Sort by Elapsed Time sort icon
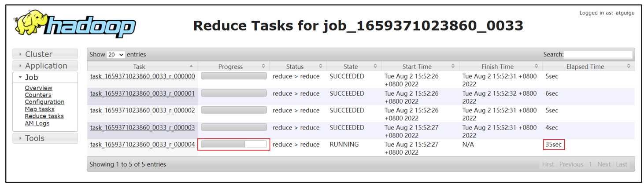 629,66
